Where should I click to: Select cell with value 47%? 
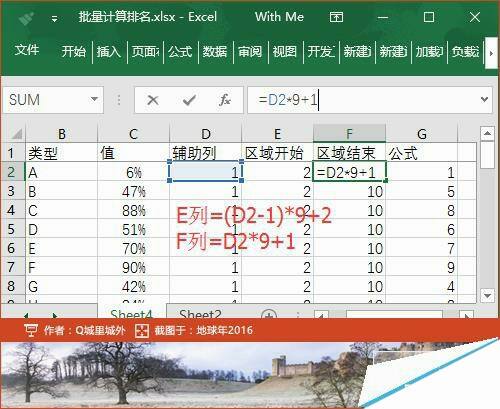[133, 191]
